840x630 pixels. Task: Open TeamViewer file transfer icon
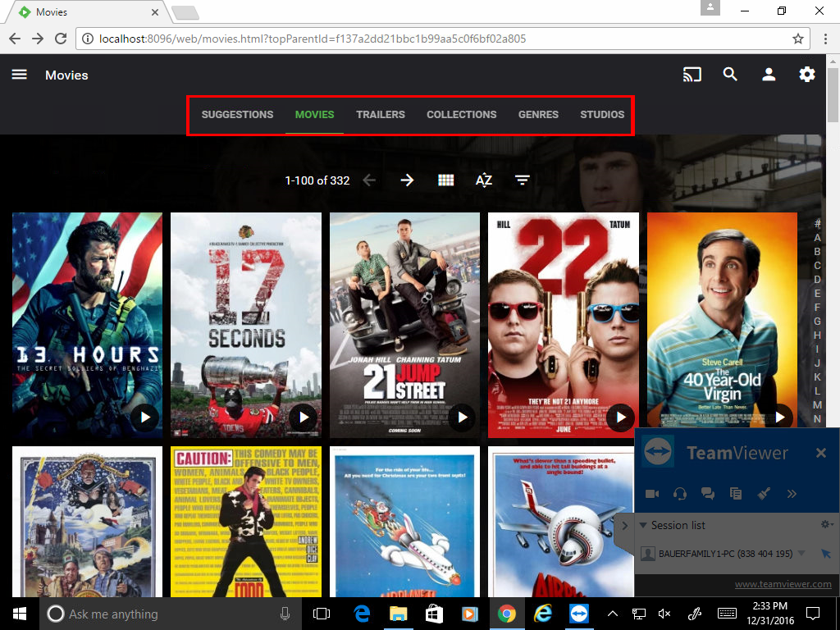coord(736,493)
